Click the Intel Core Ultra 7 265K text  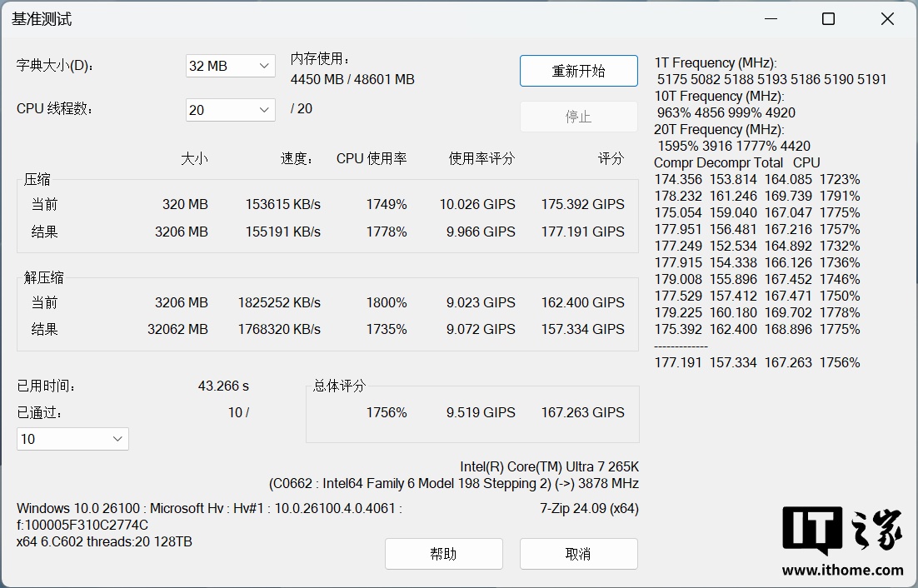click(x=549, y=466)
